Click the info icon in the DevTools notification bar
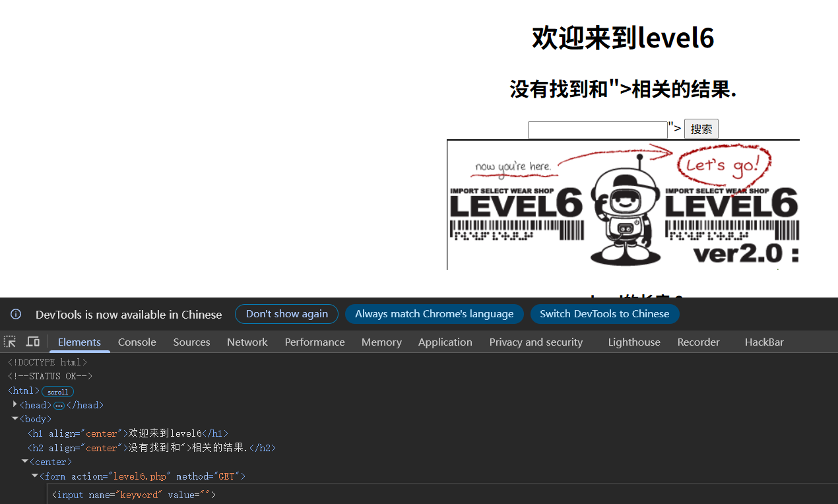Viewport: 838px width, 504px height. [16, 314]
